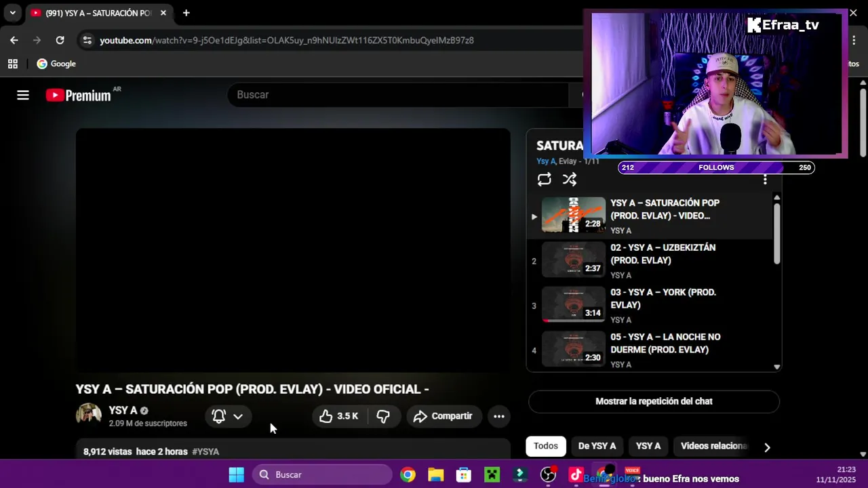Click #YSYA hashtag link
868x488 pixels.
[x=205, y=451]
